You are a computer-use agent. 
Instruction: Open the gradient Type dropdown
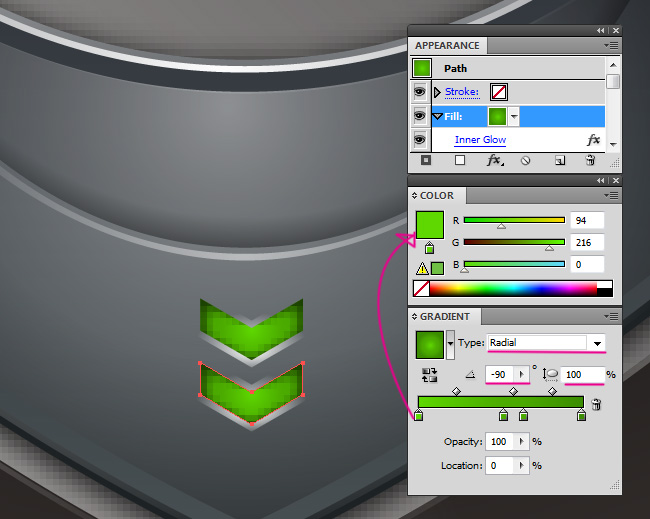[x=597, y=343]
